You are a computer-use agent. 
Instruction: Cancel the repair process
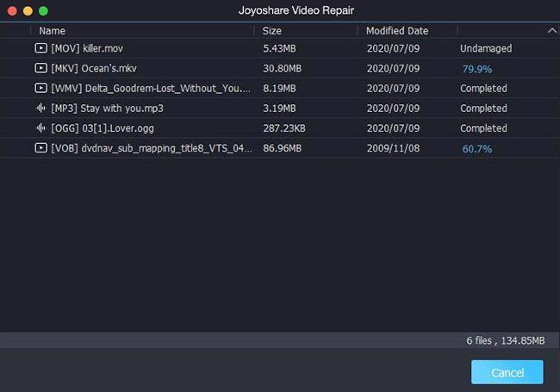(507, 372)
